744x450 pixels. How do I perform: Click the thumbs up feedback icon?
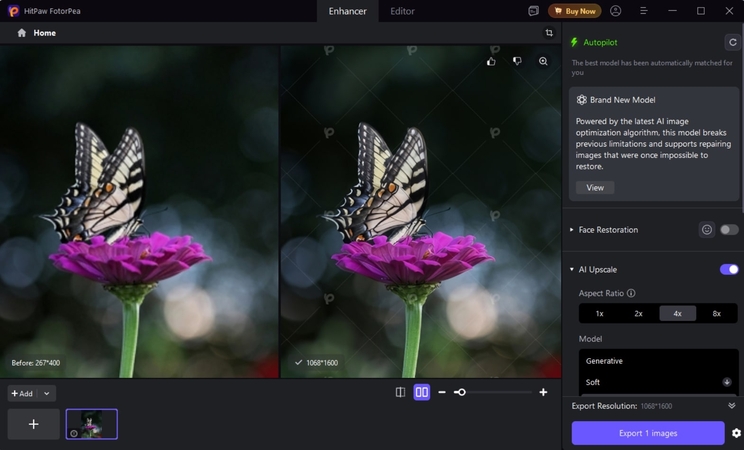pos(491,61)
